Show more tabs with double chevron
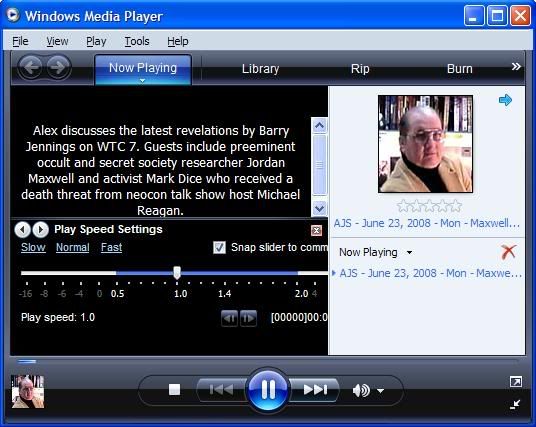This screenshot has width=536, height=427. pos(516,66)
